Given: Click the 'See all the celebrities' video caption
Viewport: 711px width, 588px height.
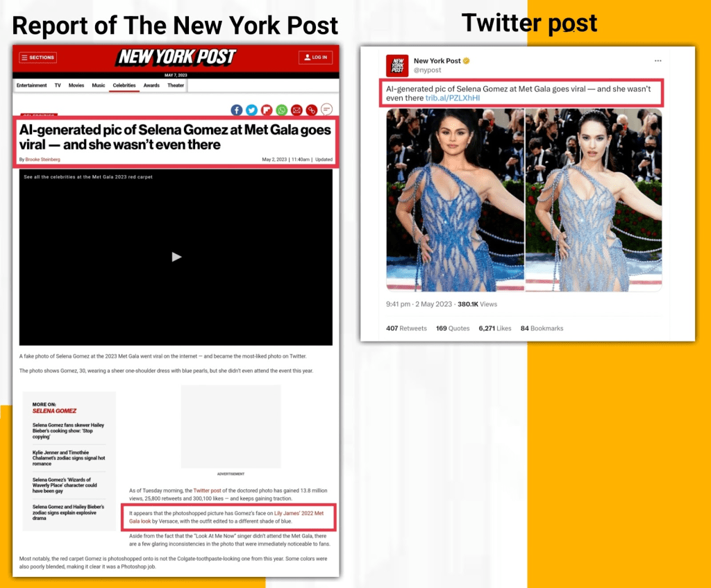Looking at the screenshot, I should point(88,177).
